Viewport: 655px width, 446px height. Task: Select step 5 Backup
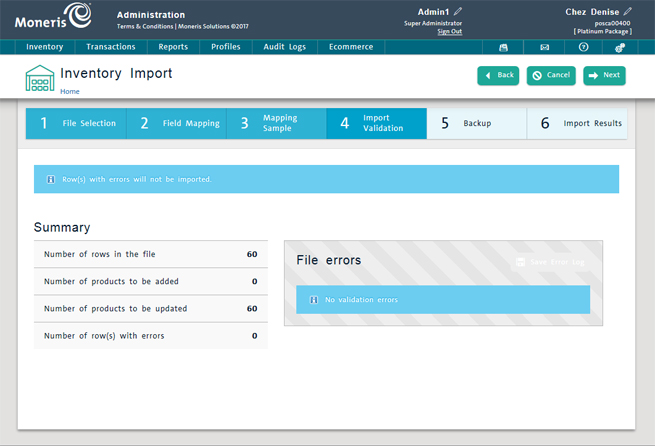tap(476, 124)
